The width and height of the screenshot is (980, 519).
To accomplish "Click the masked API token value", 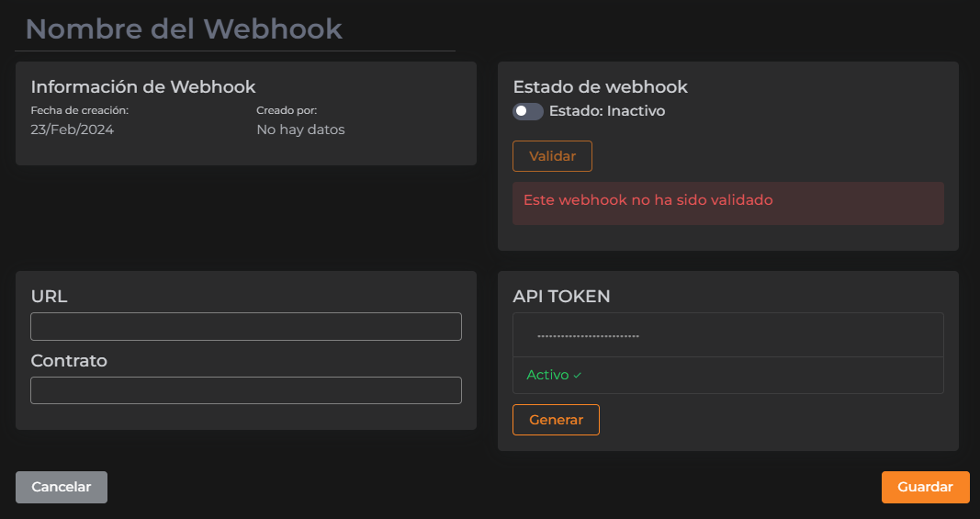I will tap(588, 336).
